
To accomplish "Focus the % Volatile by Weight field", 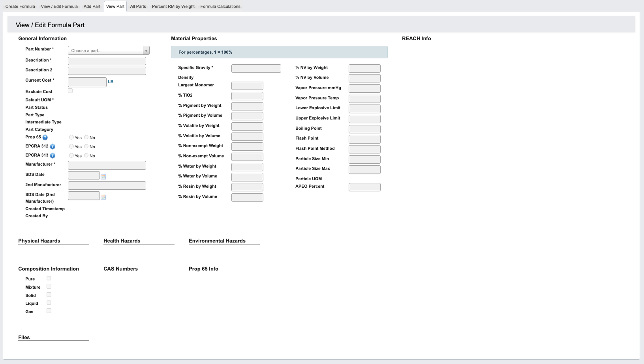I will coord(247,126).
